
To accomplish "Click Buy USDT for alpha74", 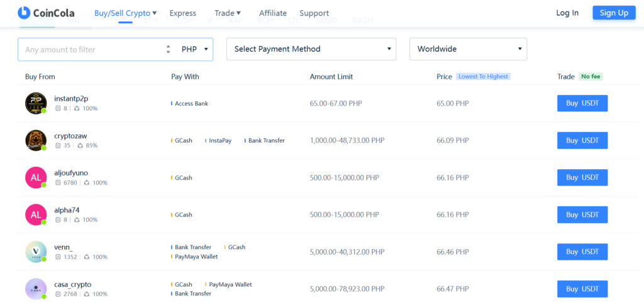I will point(582,214).
